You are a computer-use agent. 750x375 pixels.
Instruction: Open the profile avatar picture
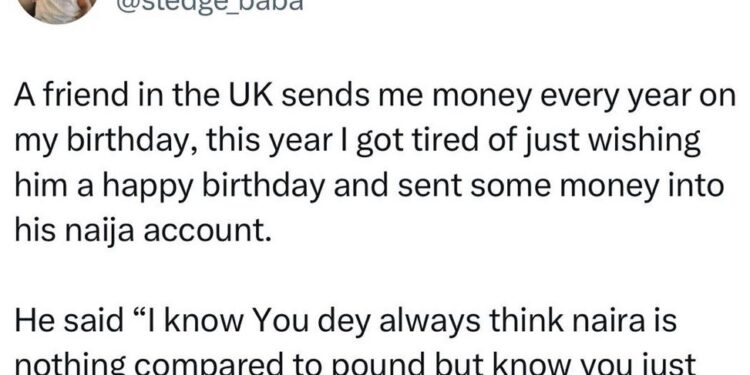(x=57, y=9)
